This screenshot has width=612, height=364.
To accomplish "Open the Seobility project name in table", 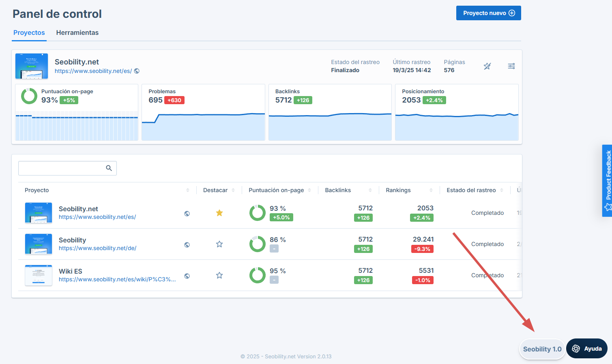I will click(72, 240).
